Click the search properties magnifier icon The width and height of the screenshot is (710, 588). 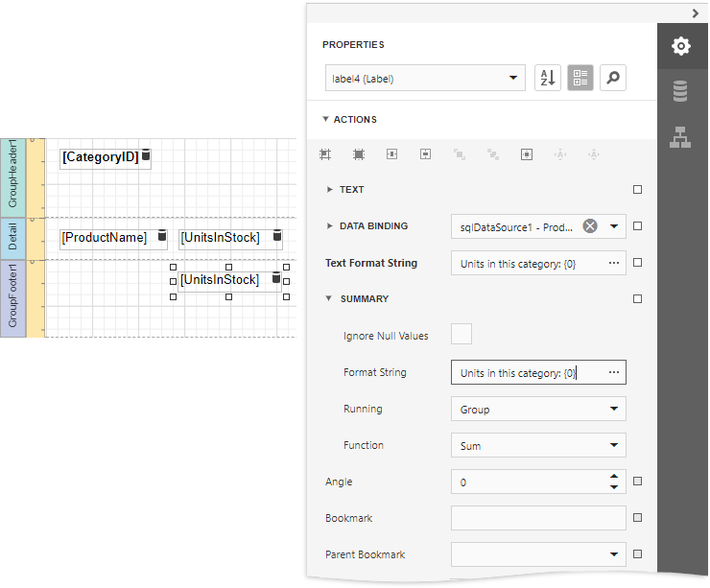click(612, 79)
